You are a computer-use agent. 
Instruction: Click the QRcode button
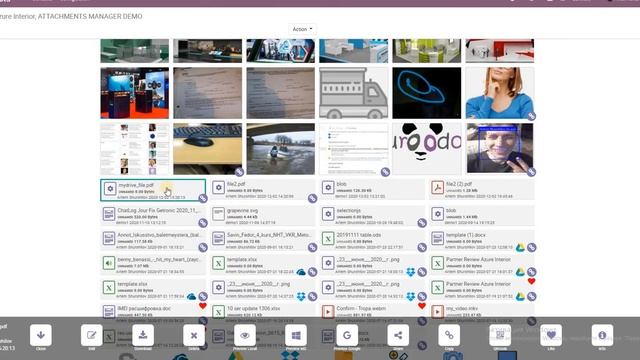[x=500, y=335]
